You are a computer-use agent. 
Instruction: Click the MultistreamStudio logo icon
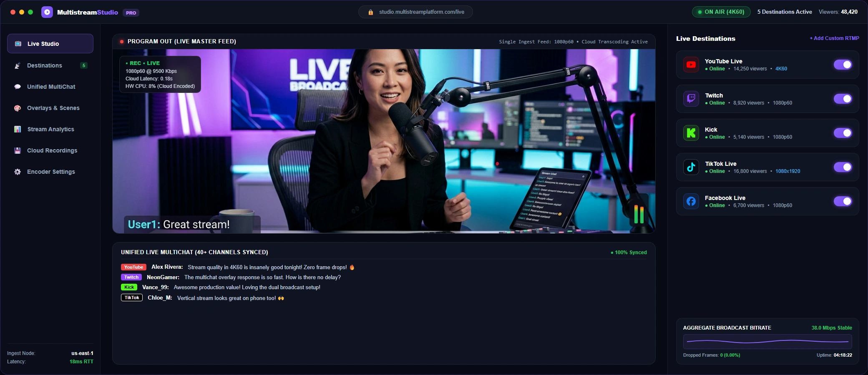click(x=47, y=12)
